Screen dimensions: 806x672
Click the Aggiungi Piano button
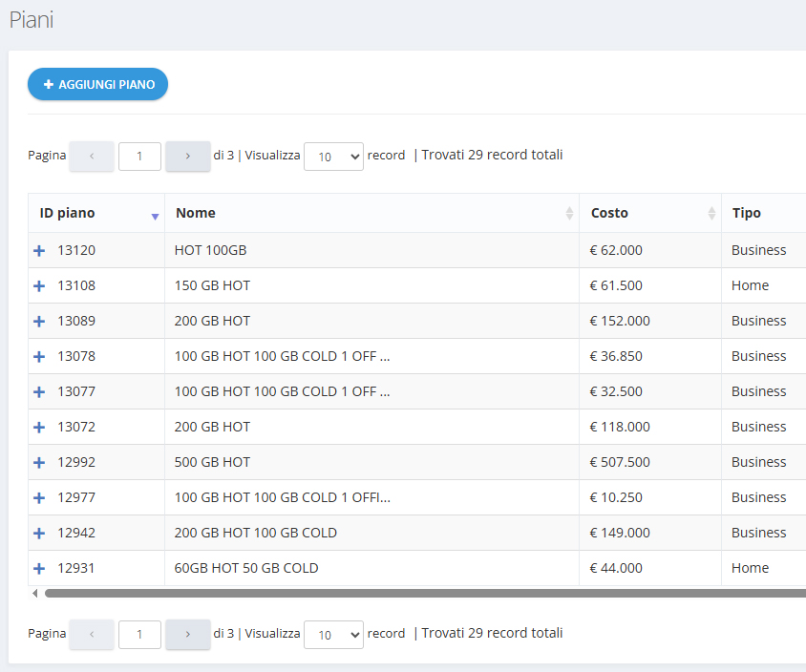coord(97,84)
